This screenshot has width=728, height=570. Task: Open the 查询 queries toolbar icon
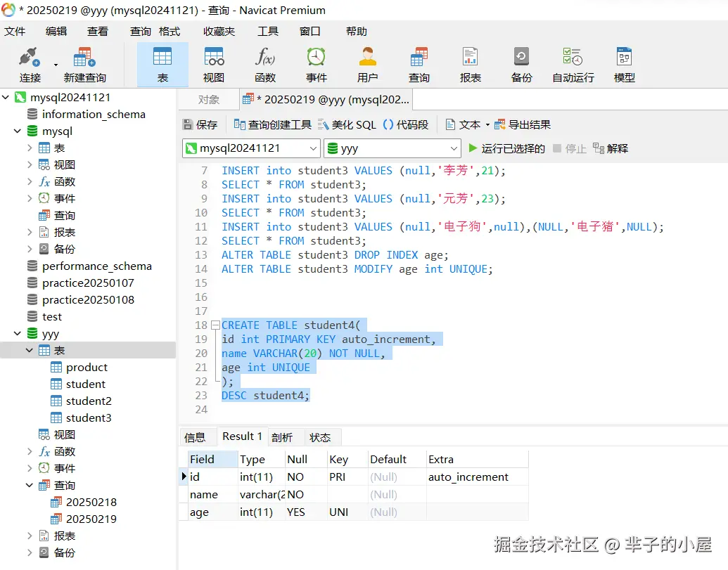419,65
